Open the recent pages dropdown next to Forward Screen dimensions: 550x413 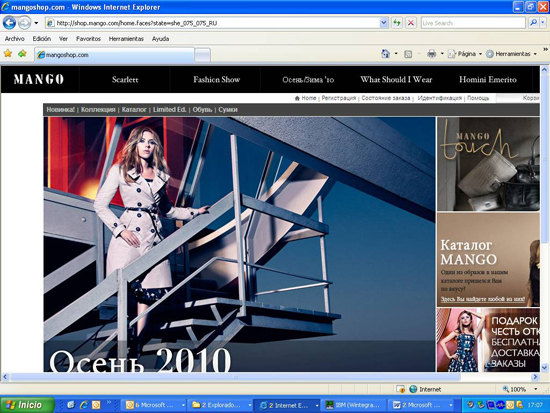pos(36,23)
